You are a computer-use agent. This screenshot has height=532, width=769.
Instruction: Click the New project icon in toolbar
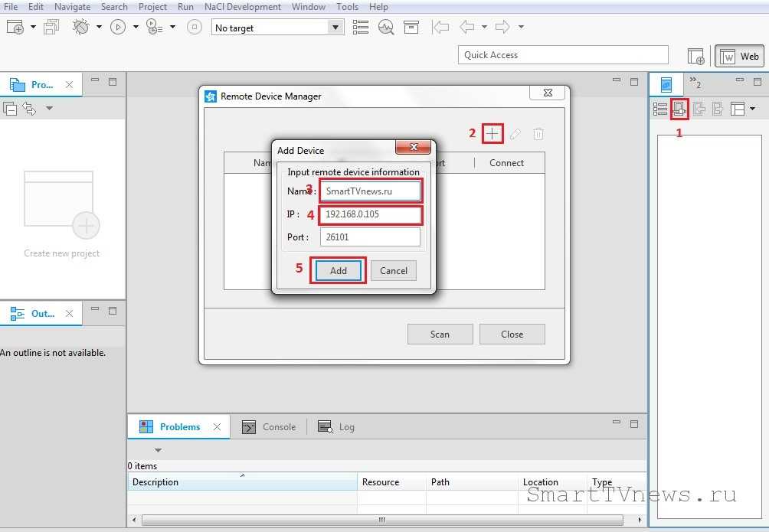pyautogui.click(x=15, y=28)
